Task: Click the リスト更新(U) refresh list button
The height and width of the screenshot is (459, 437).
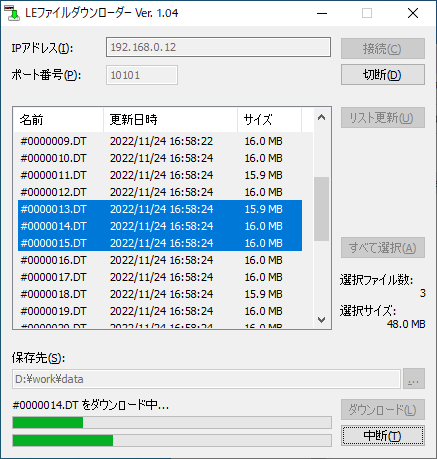Action: tap(383, 118)
